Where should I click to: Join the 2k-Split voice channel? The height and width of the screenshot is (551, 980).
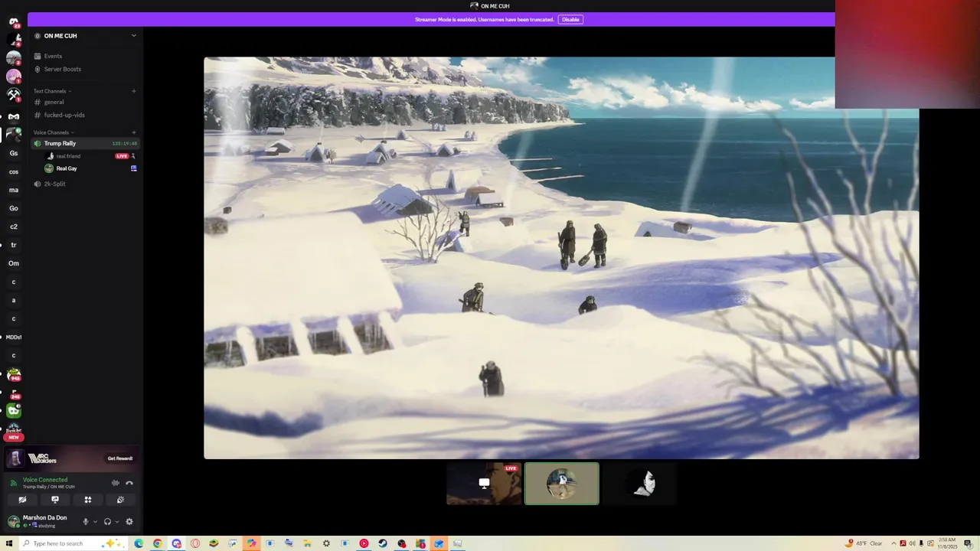[x=85, y=184]
